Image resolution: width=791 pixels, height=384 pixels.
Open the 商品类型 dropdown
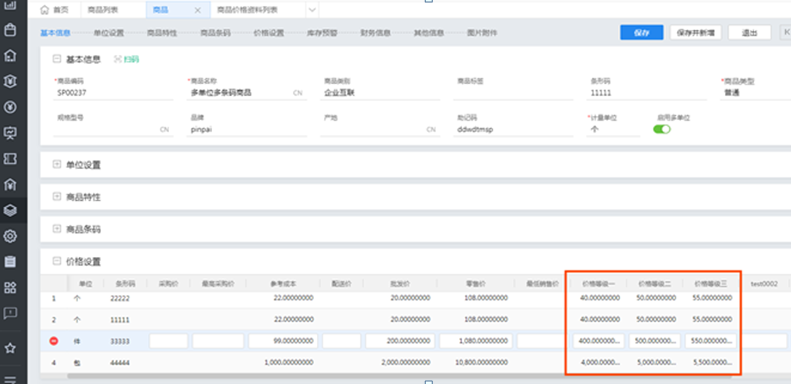755,93
